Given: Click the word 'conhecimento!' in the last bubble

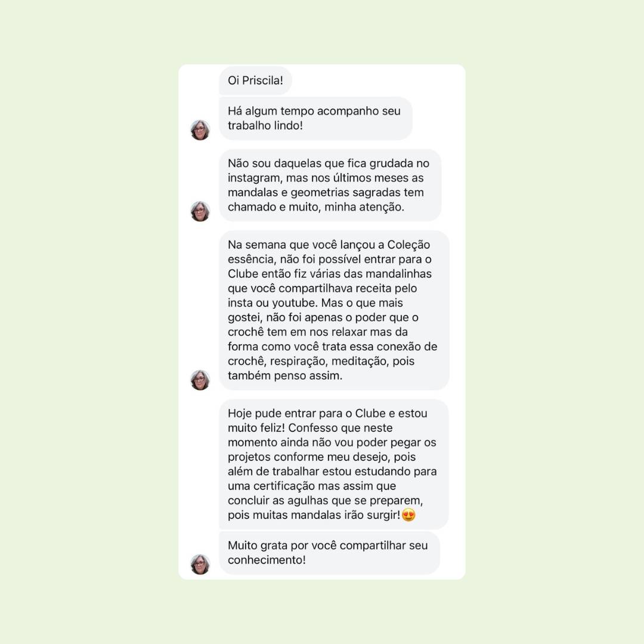Looking at the screenshot, I should click(x=267, y=560).
